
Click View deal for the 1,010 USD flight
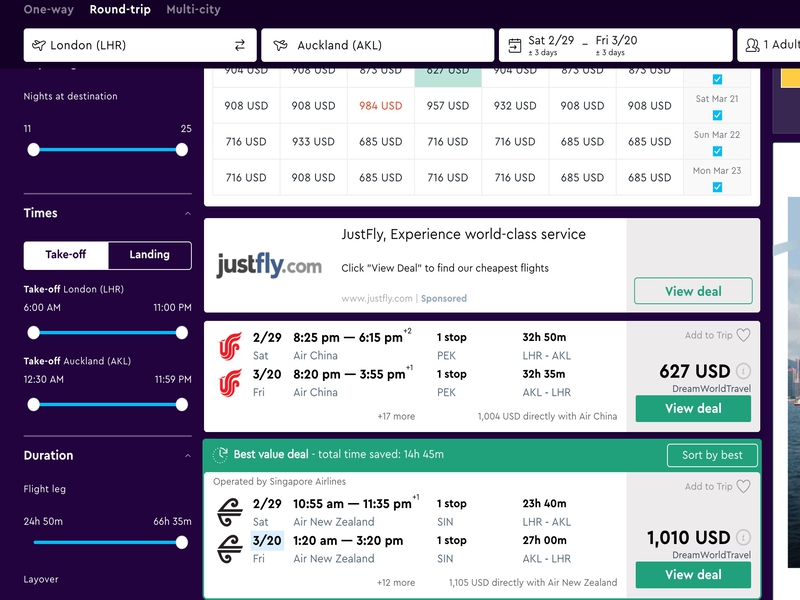tap(693, 575)
